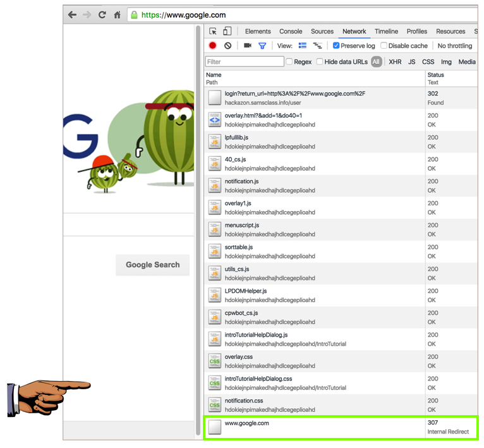Image resolution: width=484 pixels, height=448 pixels.
Task: Click 40_cs.js file icon
Action: (x=215, y=164)
